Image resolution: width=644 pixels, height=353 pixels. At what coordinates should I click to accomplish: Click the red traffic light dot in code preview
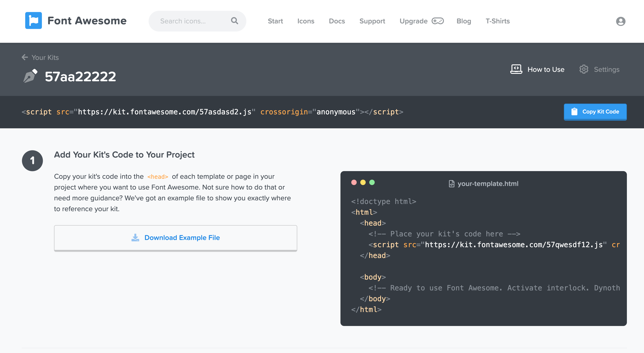pos(354,183)
